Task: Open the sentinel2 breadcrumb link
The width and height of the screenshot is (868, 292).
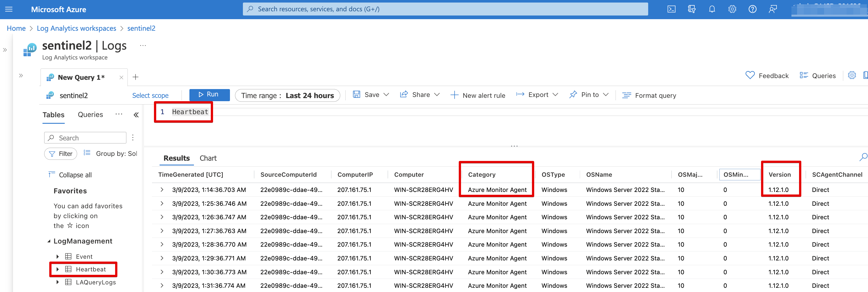Action: coord(141,28)
